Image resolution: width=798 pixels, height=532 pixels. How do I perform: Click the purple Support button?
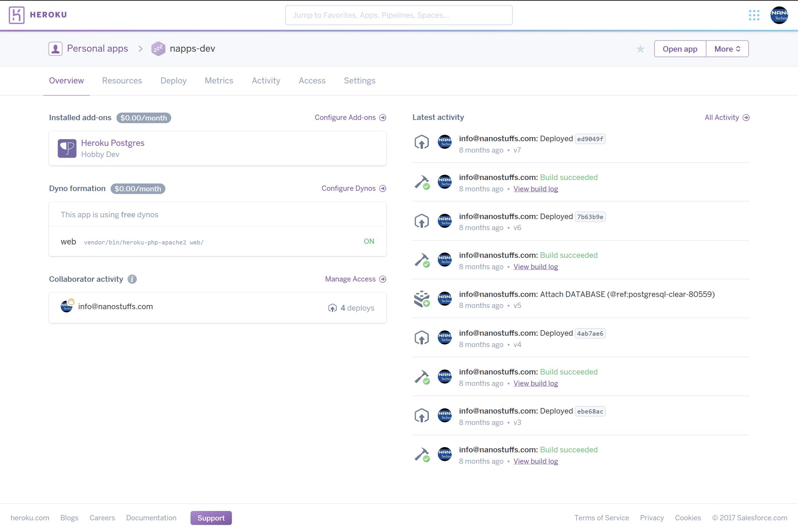(x=211, y=518)
